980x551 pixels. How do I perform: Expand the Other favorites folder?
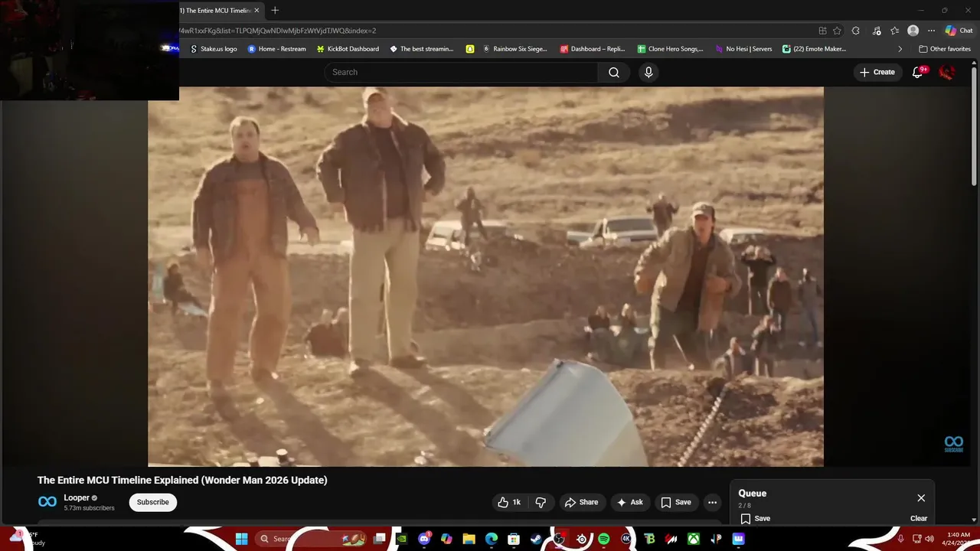tap(945, 49)
